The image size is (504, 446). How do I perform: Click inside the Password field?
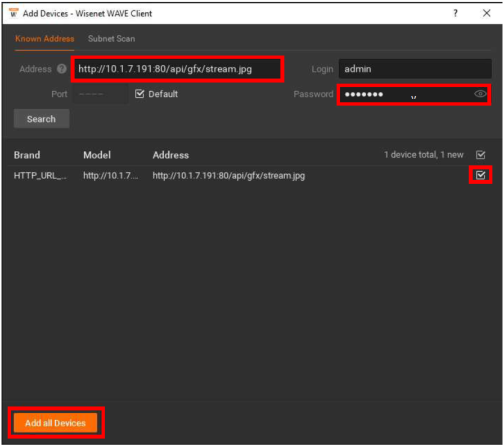pyautogui.click(x=405, y=95)
